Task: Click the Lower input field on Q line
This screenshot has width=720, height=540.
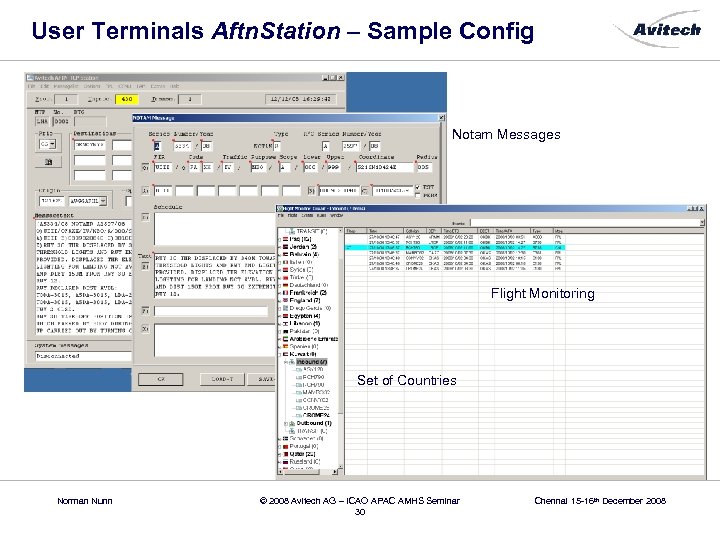Action: coord(310,168)
